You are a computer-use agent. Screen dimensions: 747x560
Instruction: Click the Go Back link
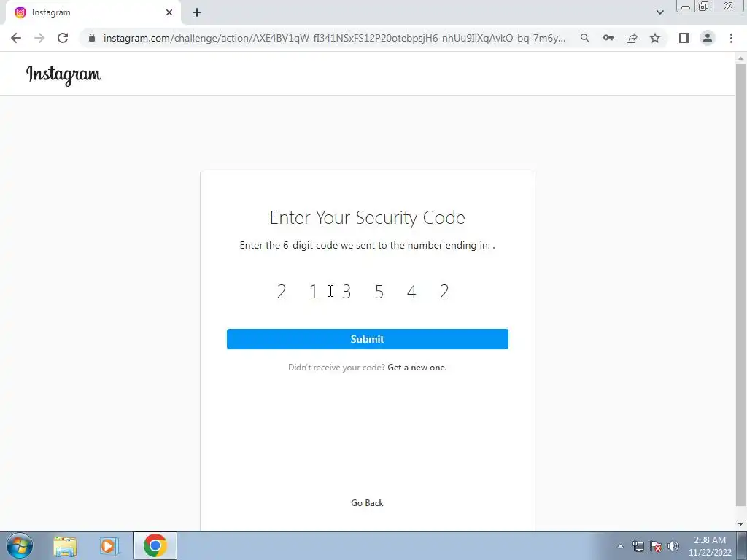point(368,503)
